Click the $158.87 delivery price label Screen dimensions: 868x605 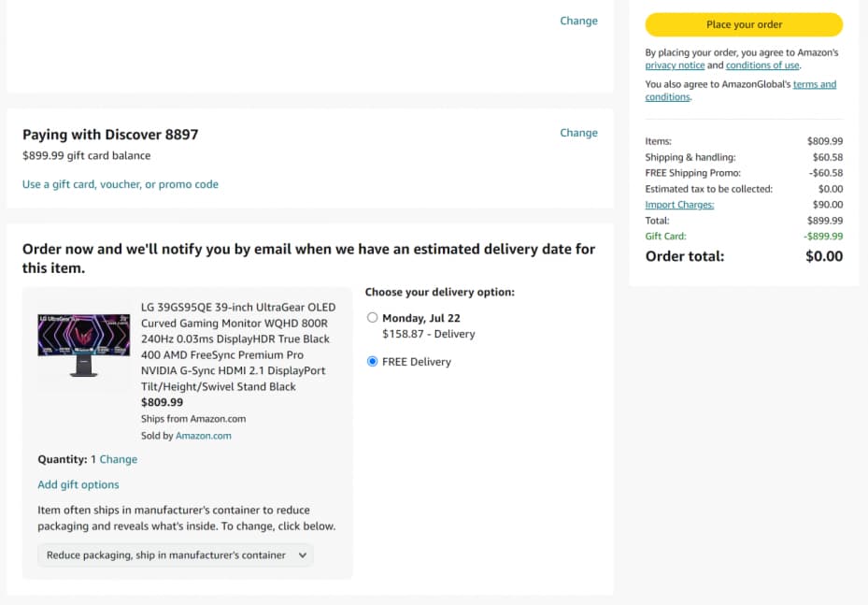coord(429,334)
